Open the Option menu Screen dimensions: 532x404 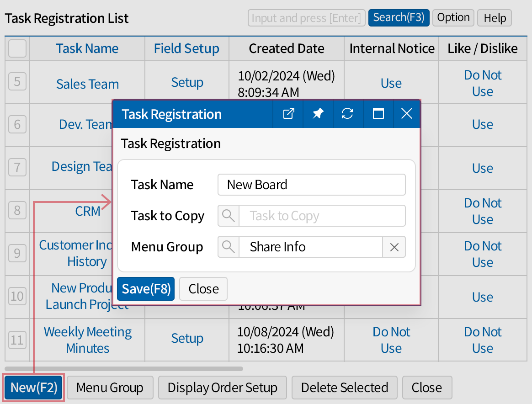(x=453, y=18)
